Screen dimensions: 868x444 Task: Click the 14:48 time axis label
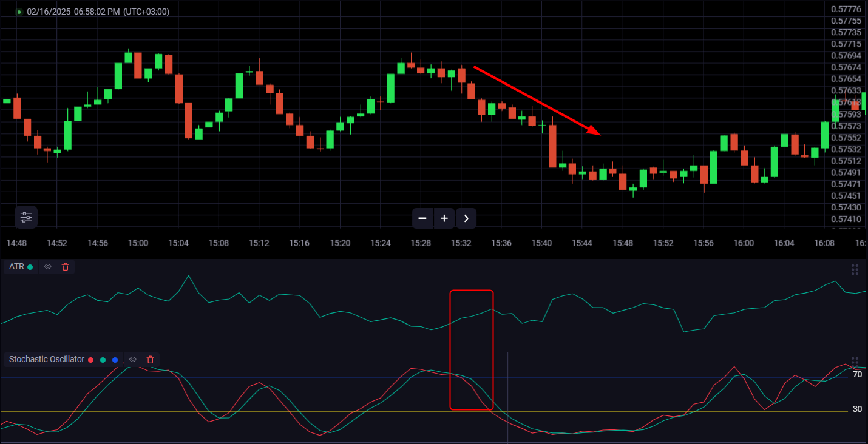pyautogui.click(x=16, y=243)
